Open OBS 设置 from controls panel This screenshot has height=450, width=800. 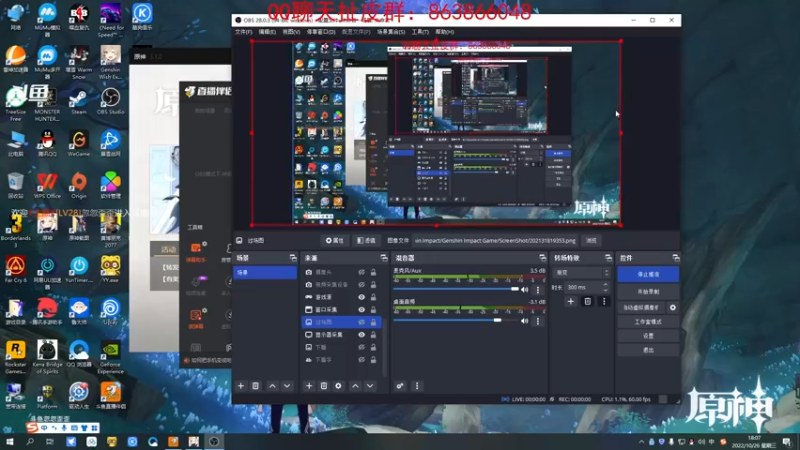648,336
